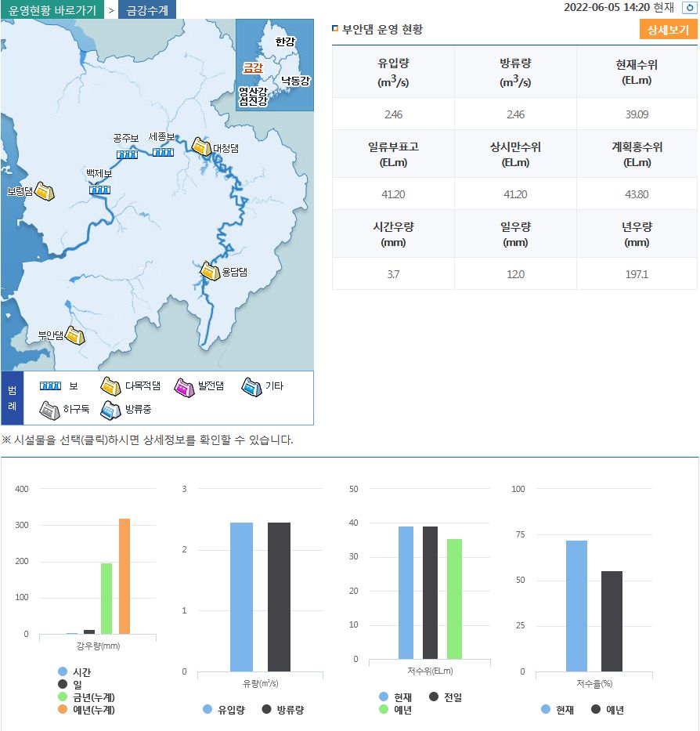
Task: Click the 대청댐 map label
Action: coord(226,148)
